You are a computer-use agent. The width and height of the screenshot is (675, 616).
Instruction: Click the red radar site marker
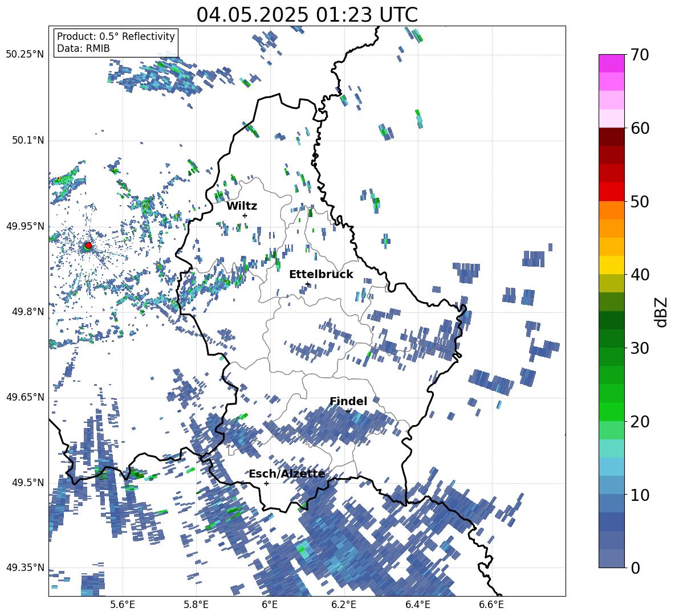88,245
